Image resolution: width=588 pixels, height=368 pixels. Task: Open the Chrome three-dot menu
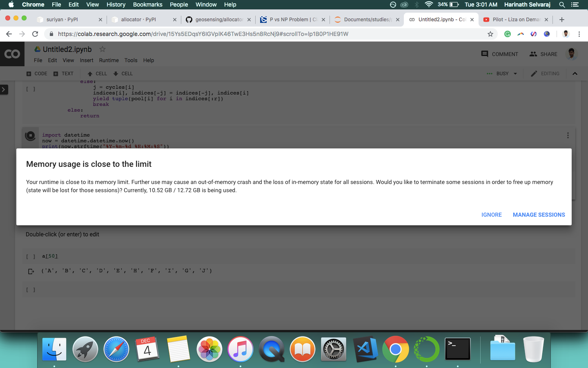[579, 34]
